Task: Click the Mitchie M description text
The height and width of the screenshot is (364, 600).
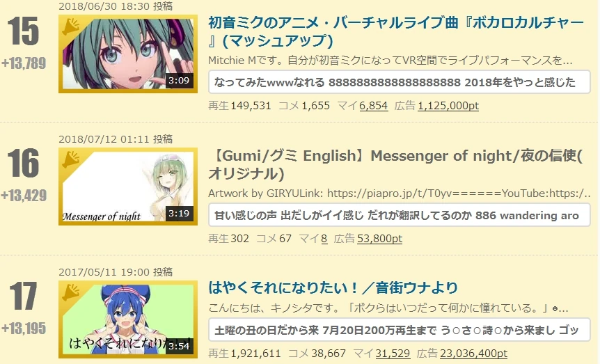Action: coord(390,61)
